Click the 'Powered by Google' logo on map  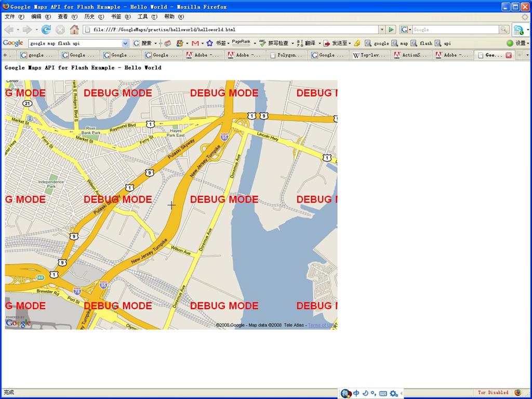pyautogui.click(x=18, y=322)
